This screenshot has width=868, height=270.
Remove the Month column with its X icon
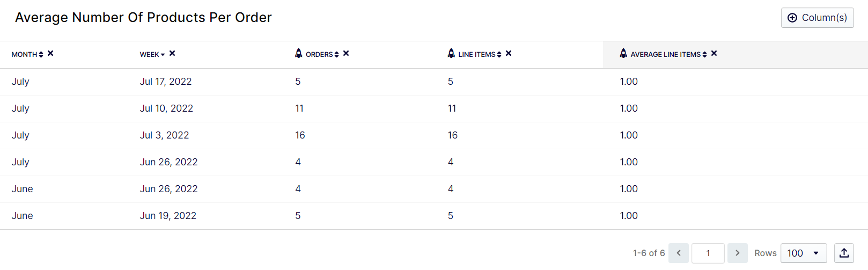click(50, 53)
